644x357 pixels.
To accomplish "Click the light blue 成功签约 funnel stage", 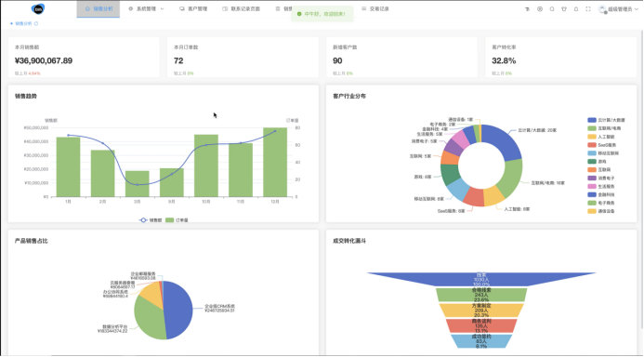I will (481, 341).
